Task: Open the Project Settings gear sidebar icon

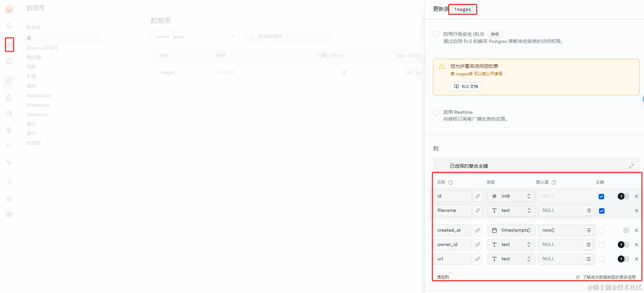Action: [9, 215]
